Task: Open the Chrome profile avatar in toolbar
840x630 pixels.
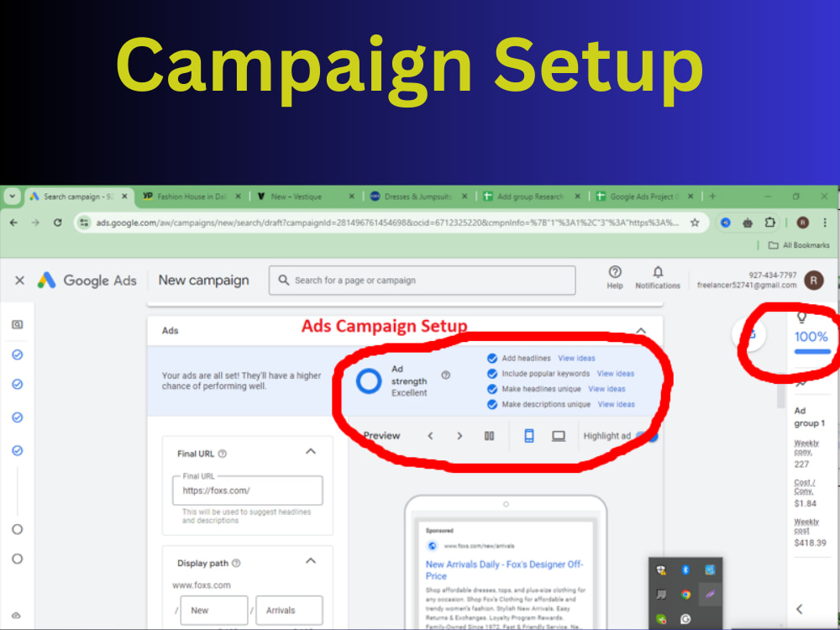Action: 802,223
